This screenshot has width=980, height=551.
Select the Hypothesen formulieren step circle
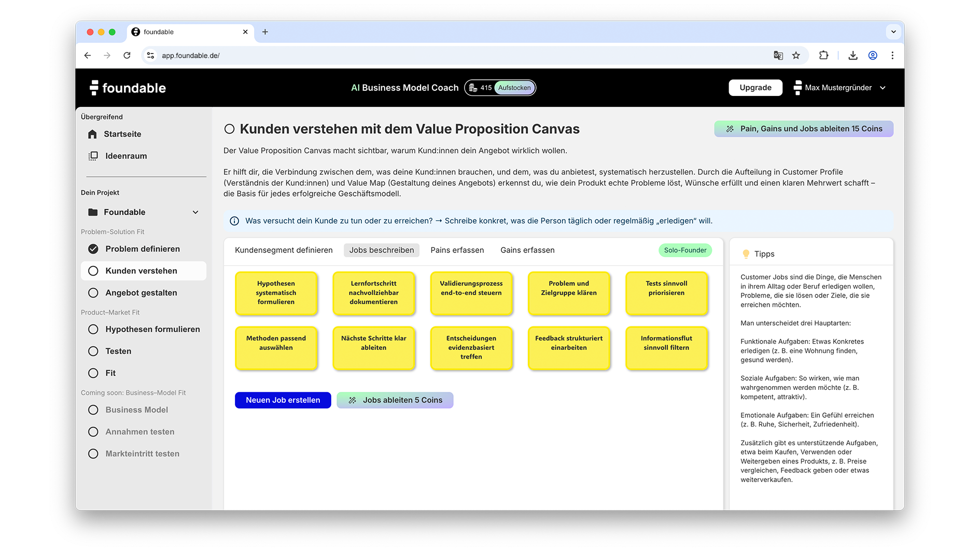[x=93, y=330]
